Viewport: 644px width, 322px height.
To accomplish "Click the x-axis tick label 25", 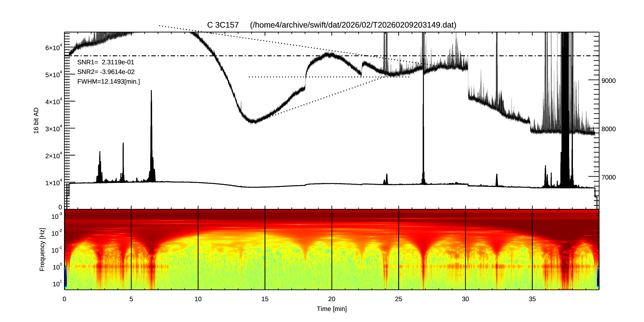I will 399,299.
